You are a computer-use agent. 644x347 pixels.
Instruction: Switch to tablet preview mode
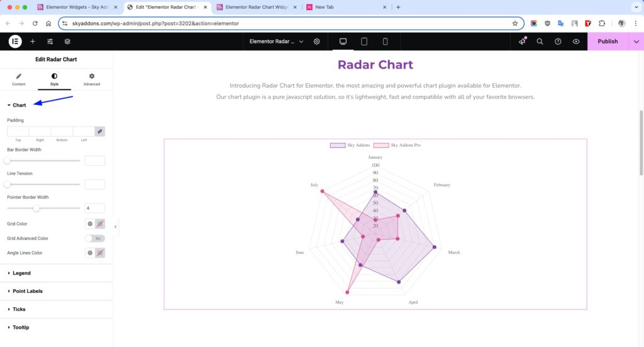click(x=364, y=42)
